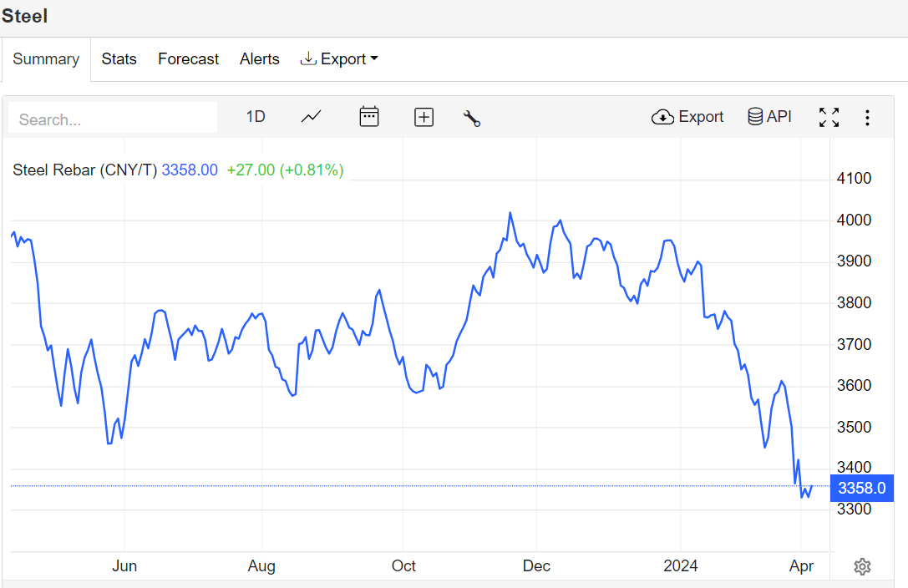
Task: Open the wrench chart tools icon
Action: tap(472, 118)
